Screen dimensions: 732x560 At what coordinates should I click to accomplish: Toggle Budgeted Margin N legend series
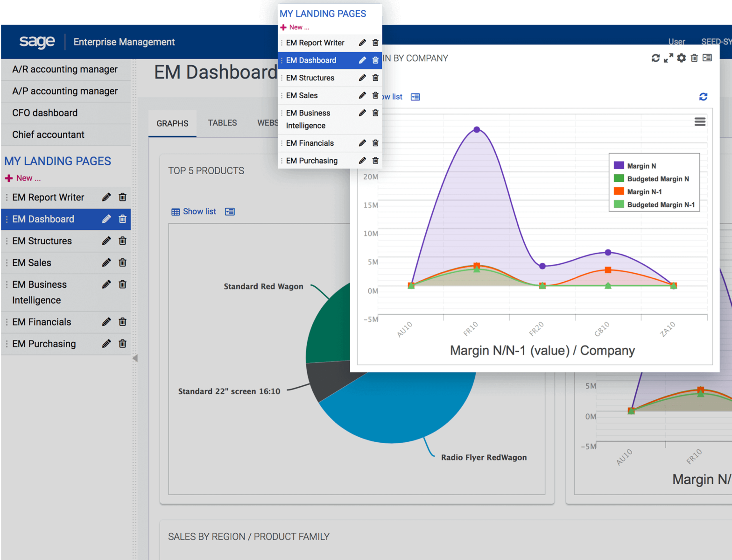tap(657, 179)
